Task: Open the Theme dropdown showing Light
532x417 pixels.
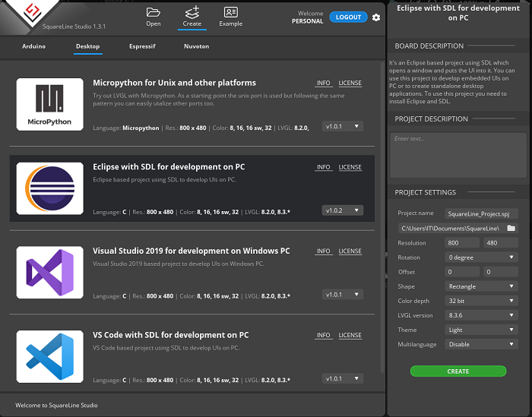Action: 481,330
